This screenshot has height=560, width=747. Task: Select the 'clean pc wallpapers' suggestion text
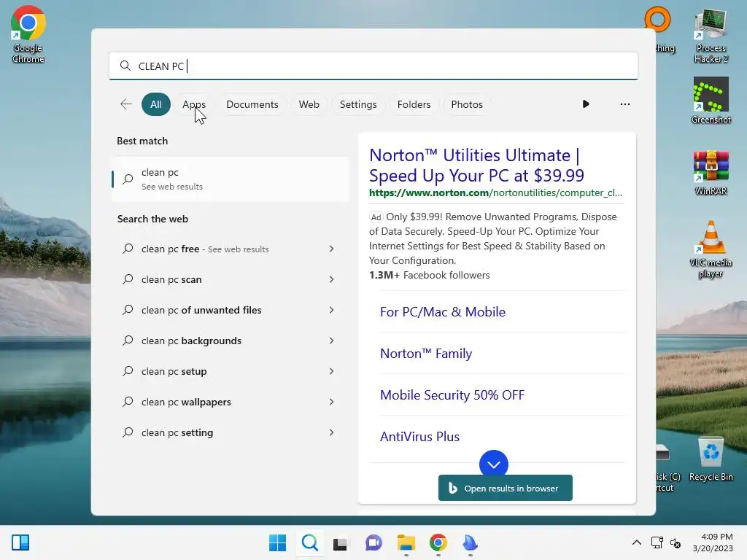186,402
